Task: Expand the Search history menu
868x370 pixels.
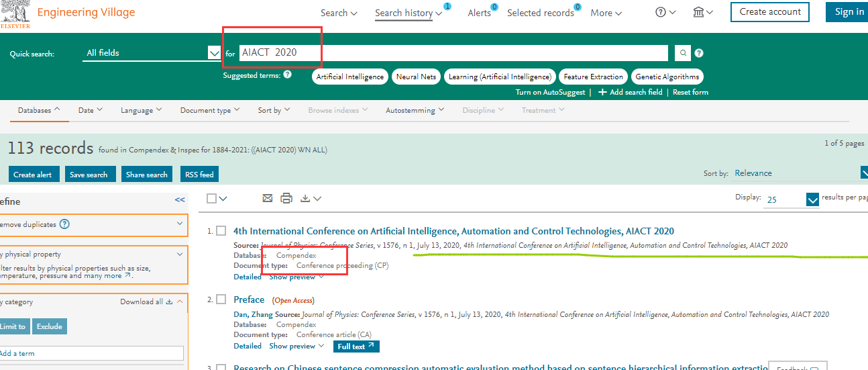Action: (x=409, y=13)
